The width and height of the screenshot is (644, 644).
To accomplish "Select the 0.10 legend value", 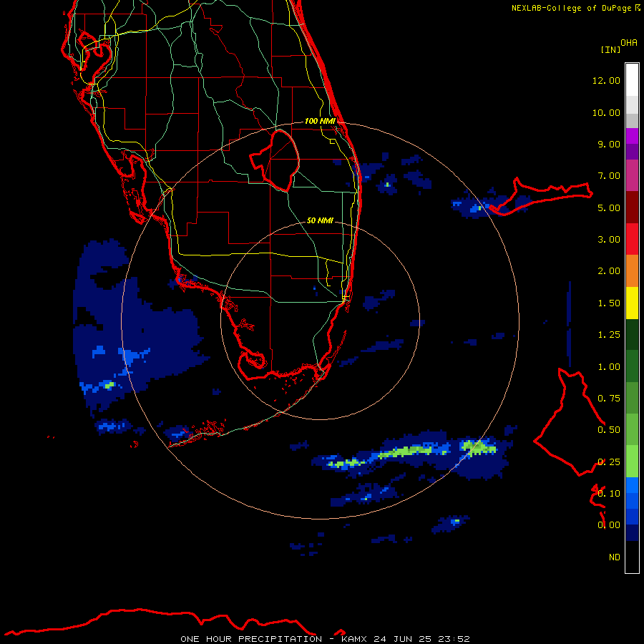I will click(x=609, y=494).
